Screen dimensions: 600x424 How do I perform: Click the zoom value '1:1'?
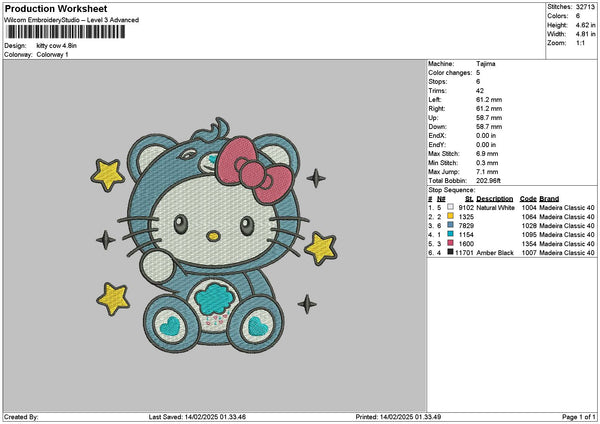580,43
